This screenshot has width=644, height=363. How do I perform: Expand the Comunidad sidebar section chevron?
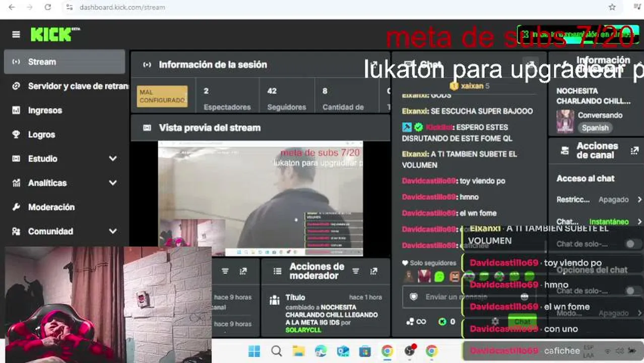tap(112, 231)
